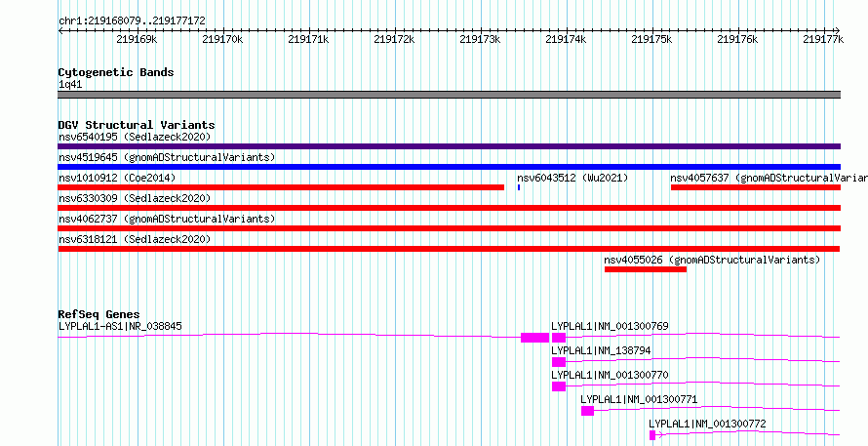Select the wide LYPLAL1-AS1 magenta exon block
868x446 pixels.
534,338
